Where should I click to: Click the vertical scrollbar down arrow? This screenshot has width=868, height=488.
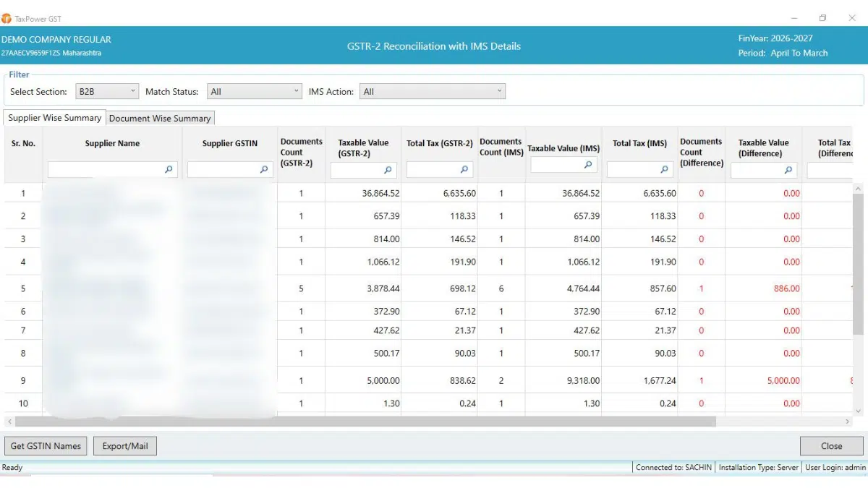(859, 411)
